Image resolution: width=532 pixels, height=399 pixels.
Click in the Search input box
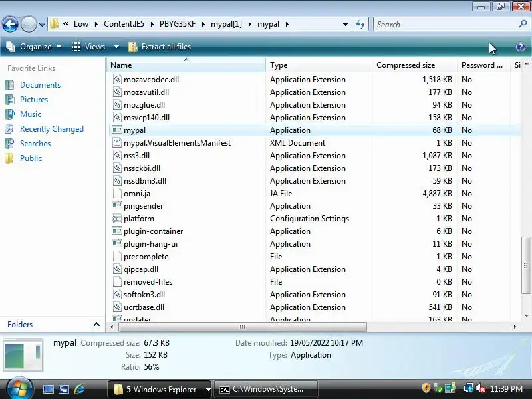[x=446, y=24]
